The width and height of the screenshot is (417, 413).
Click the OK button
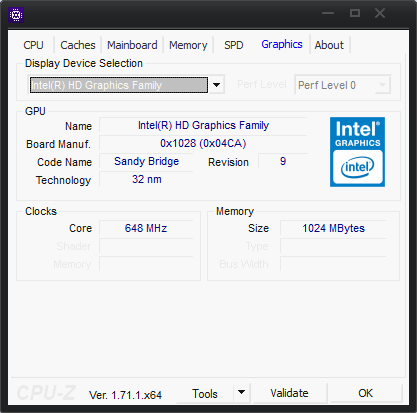click(365, 393)
